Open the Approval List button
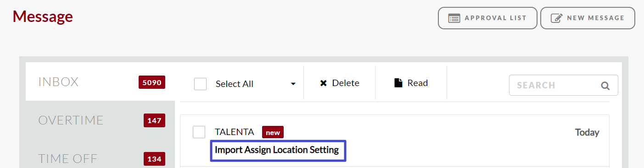The image size is (644, 168). (487, 18)
